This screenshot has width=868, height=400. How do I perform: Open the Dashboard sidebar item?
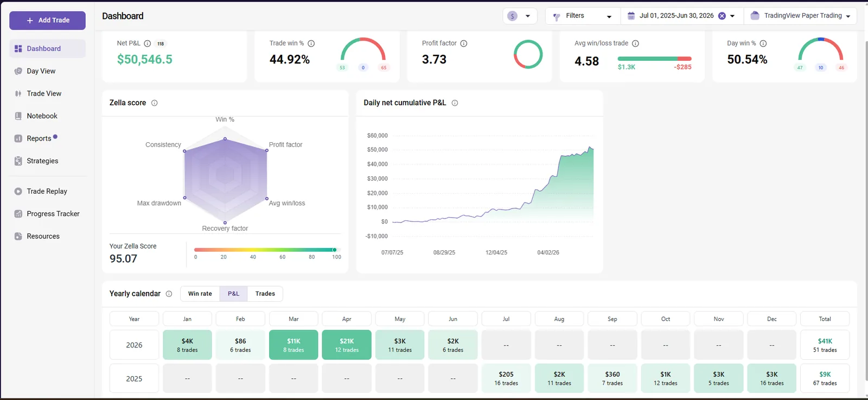point(47,49)
